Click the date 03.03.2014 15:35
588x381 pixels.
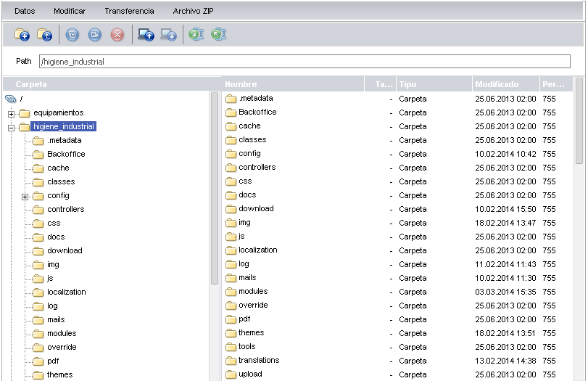click(505, 292)
